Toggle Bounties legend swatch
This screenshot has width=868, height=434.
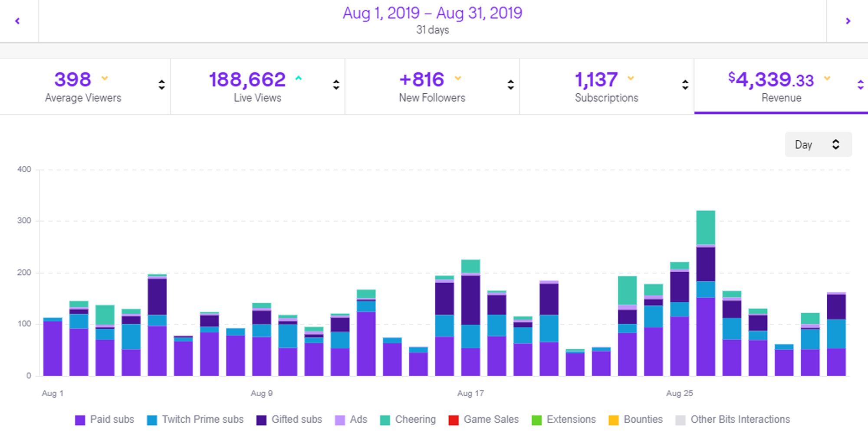click(x=614, y=420)
